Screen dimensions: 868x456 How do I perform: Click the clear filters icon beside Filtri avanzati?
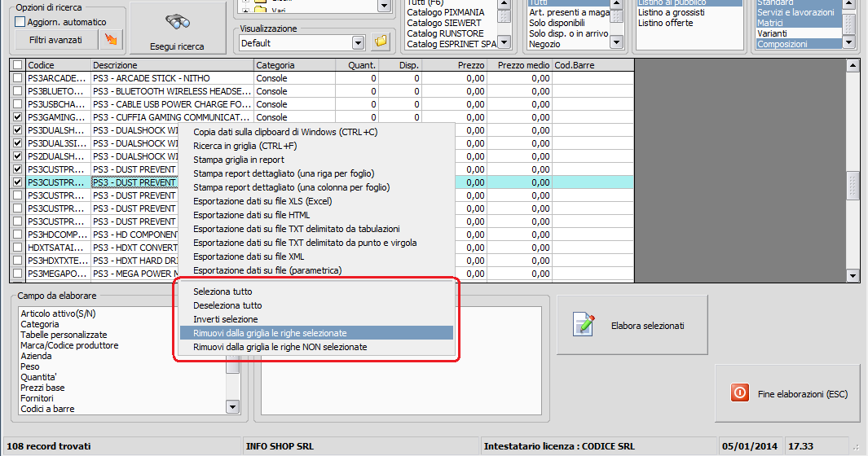112,40
